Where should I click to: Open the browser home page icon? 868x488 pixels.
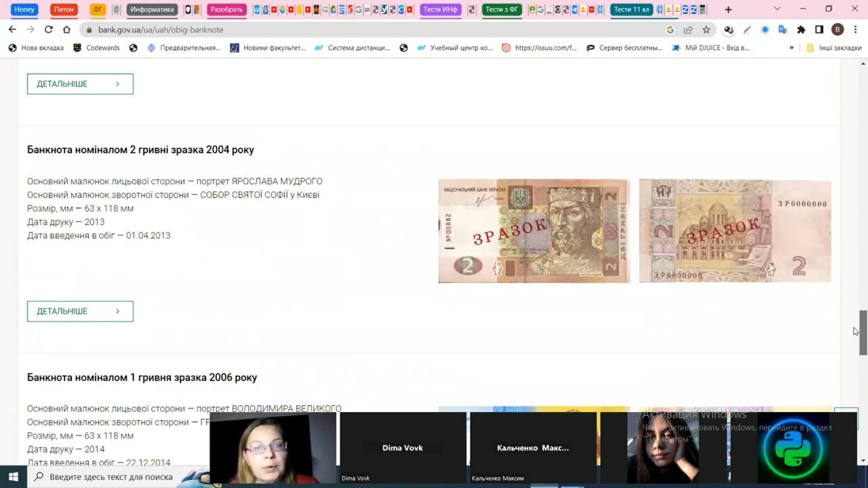coord(66,30)
